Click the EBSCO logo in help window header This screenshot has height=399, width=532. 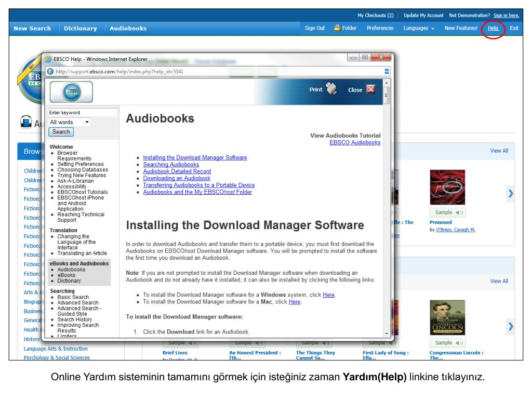pos(71,92)
